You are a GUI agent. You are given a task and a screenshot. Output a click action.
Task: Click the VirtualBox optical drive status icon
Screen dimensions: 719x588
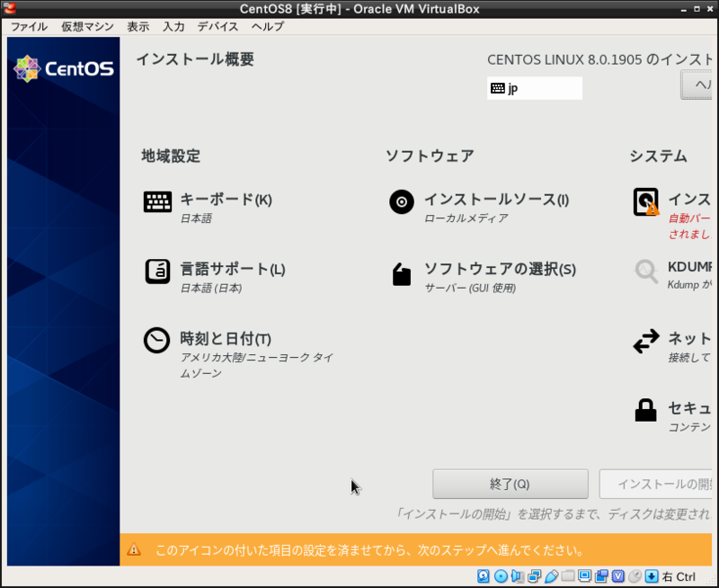point(501,576)
